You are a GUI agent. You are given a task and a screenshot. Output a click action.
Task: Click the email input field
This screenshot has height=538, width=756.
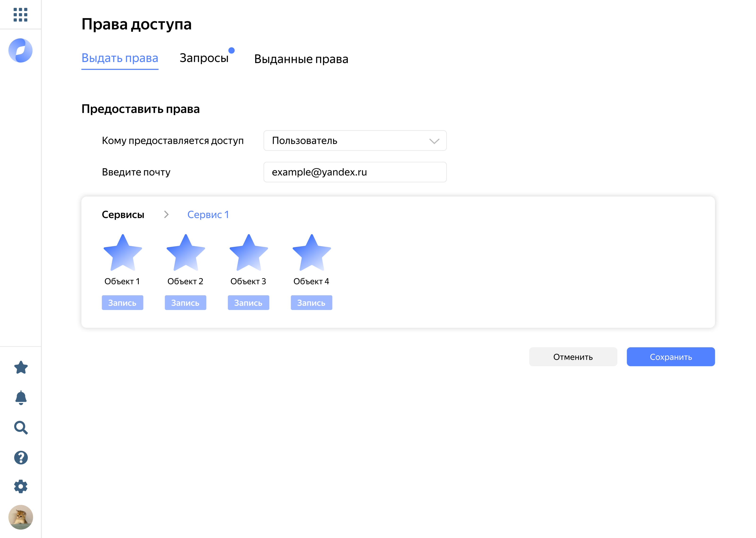tap(355, 172)
